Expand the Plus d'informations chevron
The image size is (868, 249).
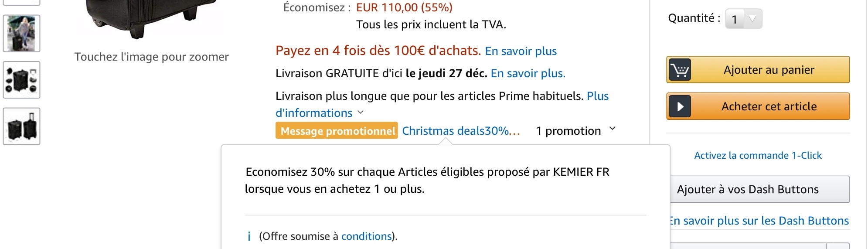[x=361, y=113]
